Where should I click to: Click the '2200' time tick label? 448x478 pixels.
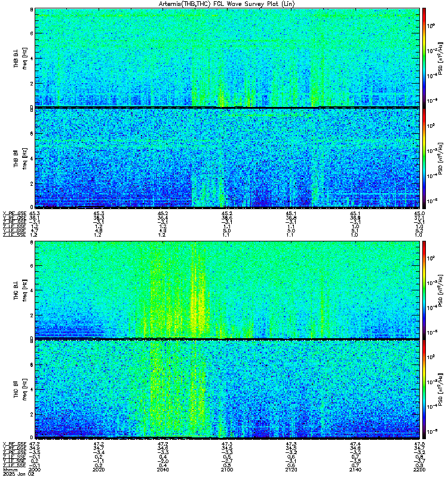click(419, 470)
